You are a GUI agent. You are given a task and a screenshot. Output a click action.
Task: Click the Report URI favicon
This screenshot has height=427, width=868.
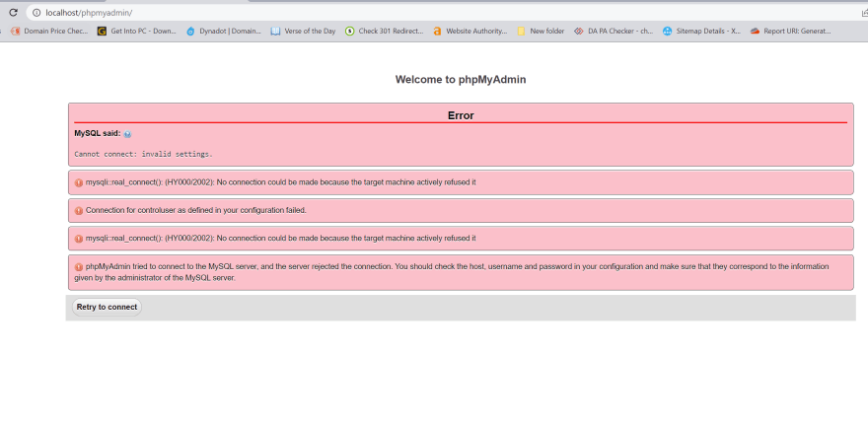coord(756,31)
